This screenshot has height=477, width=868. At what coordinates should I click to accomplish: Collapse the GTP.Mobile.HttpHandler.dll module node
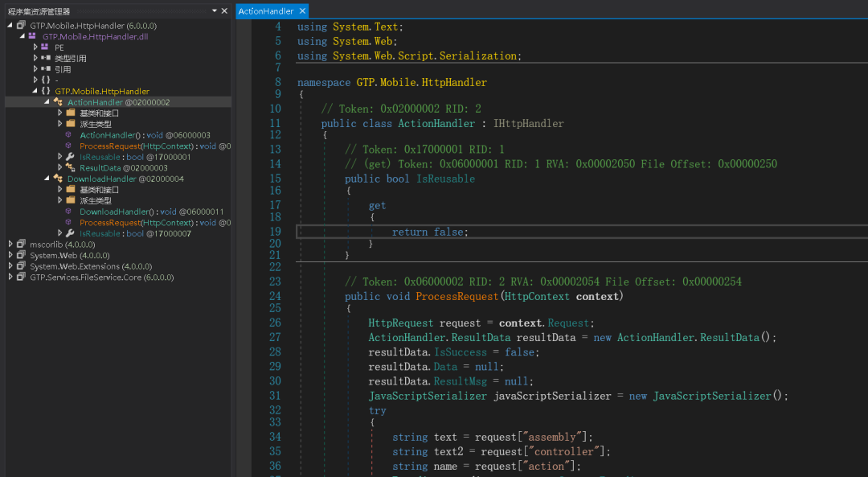coord(23,36)
